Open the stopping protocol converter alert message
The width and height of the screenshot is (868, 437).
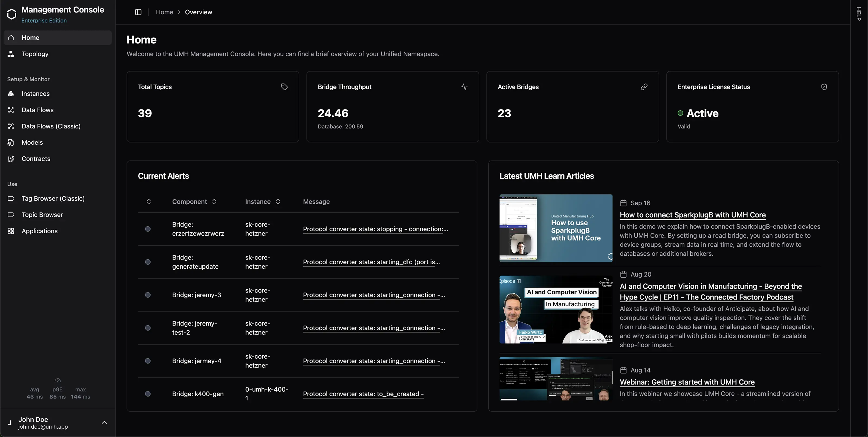tap(375, 229)
